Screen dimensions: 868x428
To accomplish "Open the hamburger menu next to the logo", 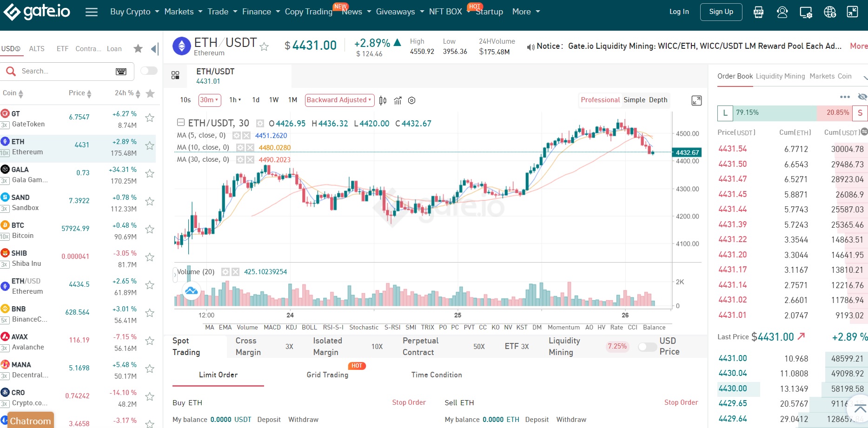I will pyautogui.click(x=92, y=12).
